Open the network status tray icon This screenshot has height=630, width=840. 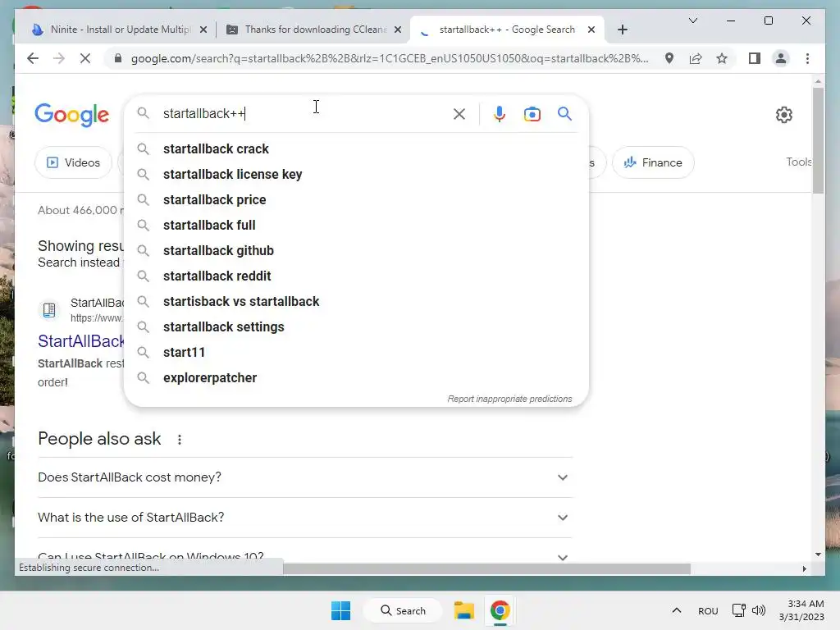[739, 610]
